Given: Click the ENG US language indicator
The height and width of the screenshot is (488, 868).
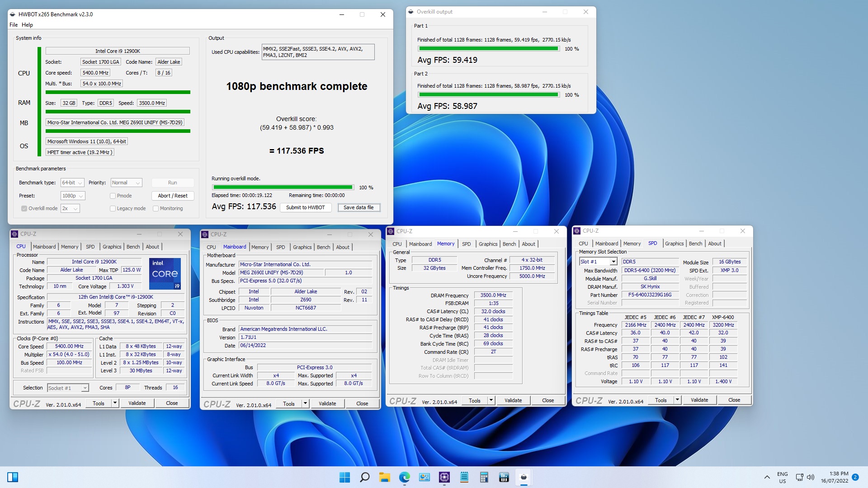Looking at the screenshot, I should 783,477.
